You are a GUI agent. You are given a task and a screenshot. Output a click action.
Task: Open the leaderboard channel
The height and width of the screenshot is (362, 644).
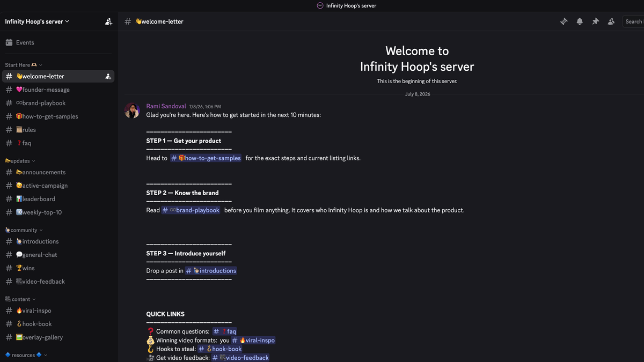(58, 199)
